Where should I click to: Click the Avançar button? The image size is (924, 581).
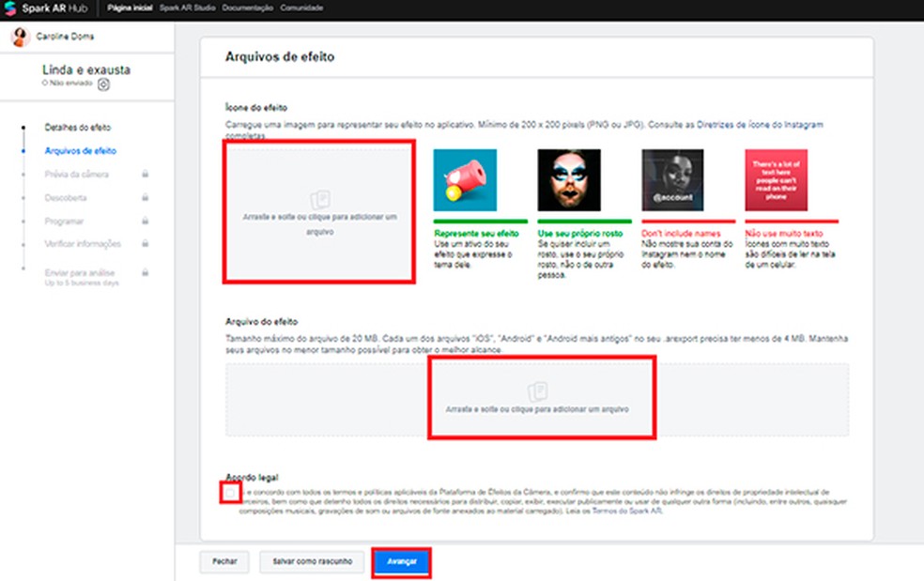pyautogui.click(x=402, y=562)
